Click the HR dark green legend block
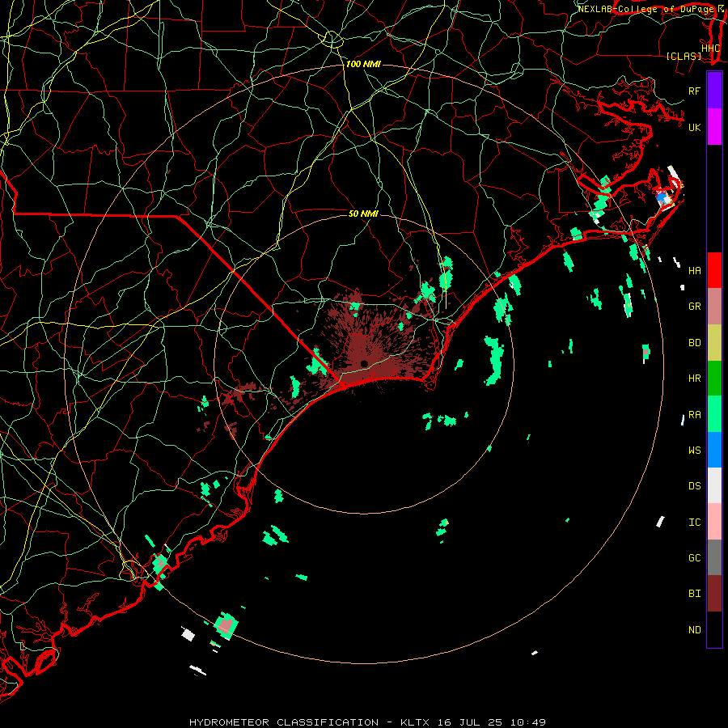The image size is (728, 728). pyautogui.click(x=714, y=379)
